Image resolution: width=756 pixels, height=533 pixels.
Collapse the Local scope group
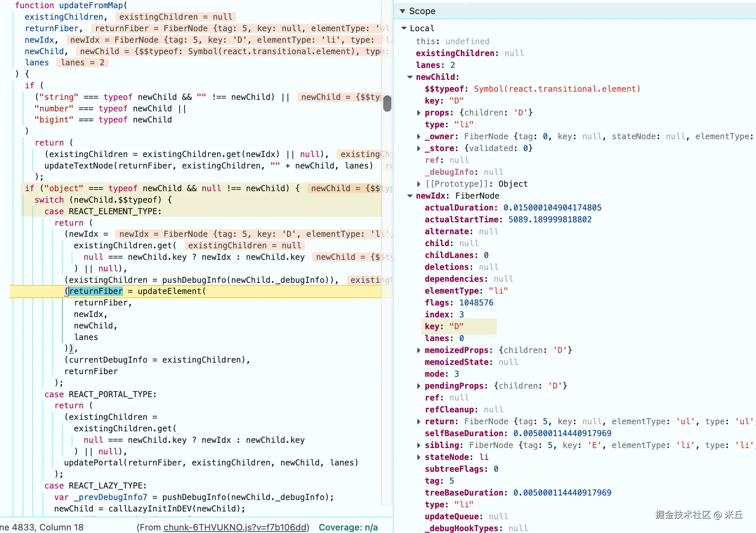click(404, 28)
